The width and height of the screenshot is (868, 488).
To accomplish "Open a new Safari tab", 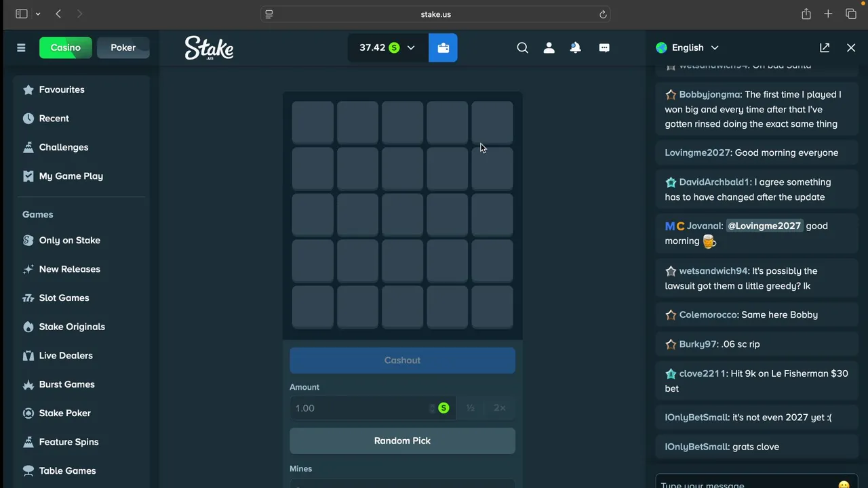I will [x=828, y=14].
